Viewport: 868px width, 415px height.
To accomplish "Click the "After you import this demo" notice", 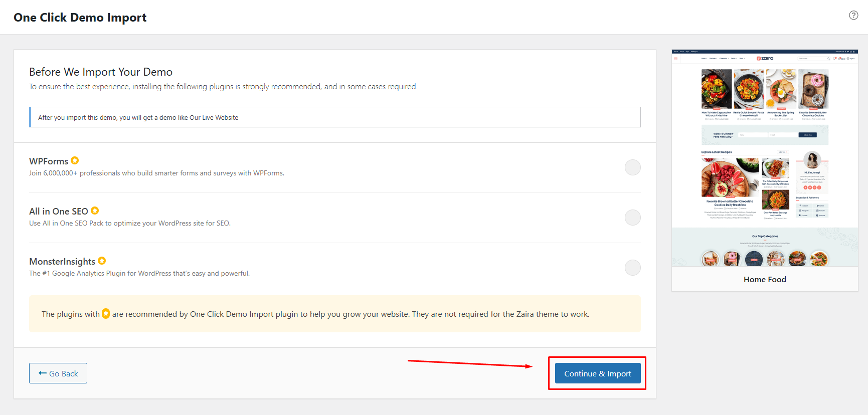I will (138, 117).
